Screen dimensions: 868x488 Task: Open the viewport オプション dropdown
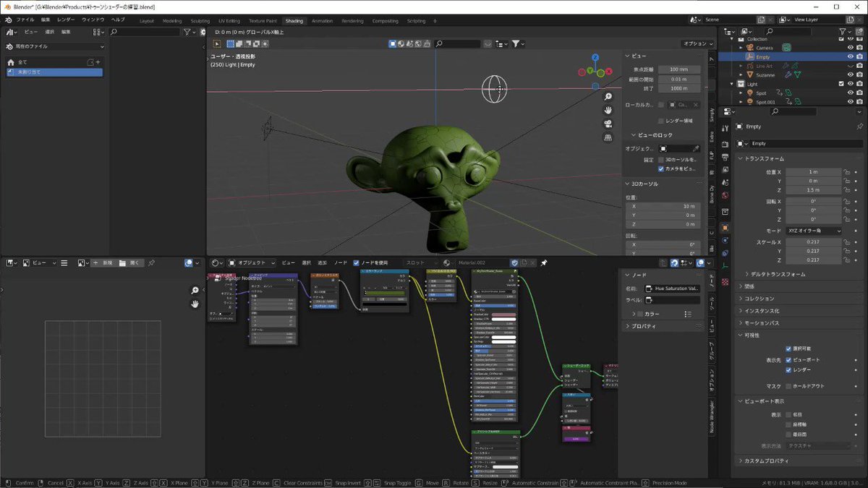point(697,43)
